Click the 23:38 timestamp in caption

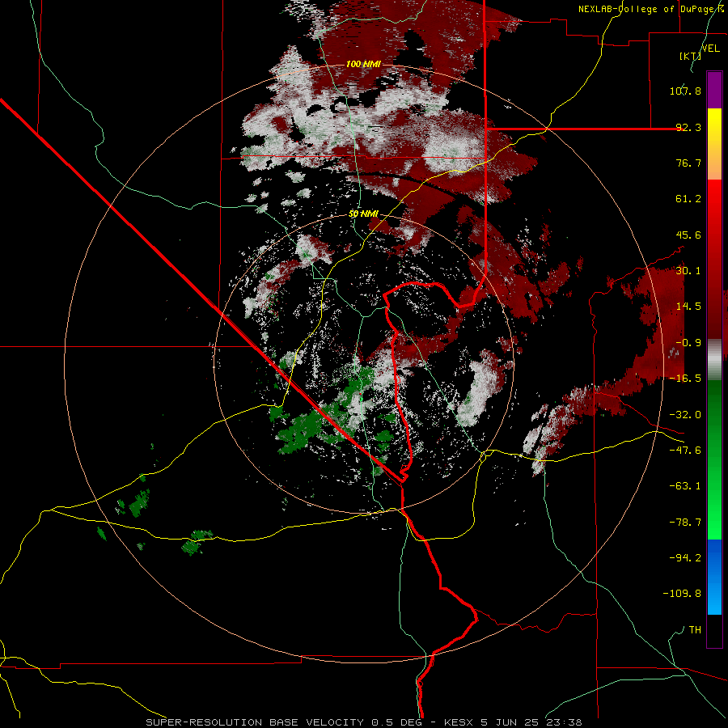click(565, 722)
